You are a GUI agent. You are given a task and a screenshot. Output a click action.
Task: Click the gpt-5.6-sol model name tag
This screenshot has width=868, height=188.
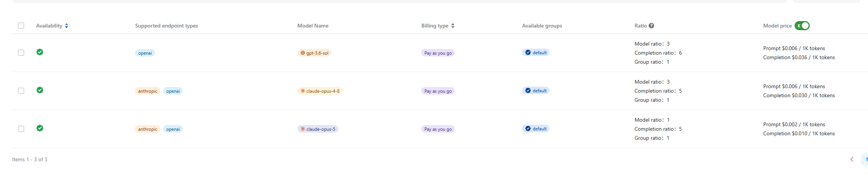click(314, 53)
